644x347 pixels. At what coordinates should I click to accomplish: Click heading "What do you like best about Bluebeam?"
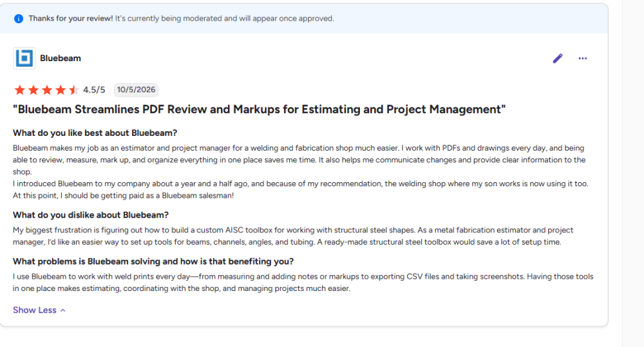pyautogui.click(x=95, y=133)
